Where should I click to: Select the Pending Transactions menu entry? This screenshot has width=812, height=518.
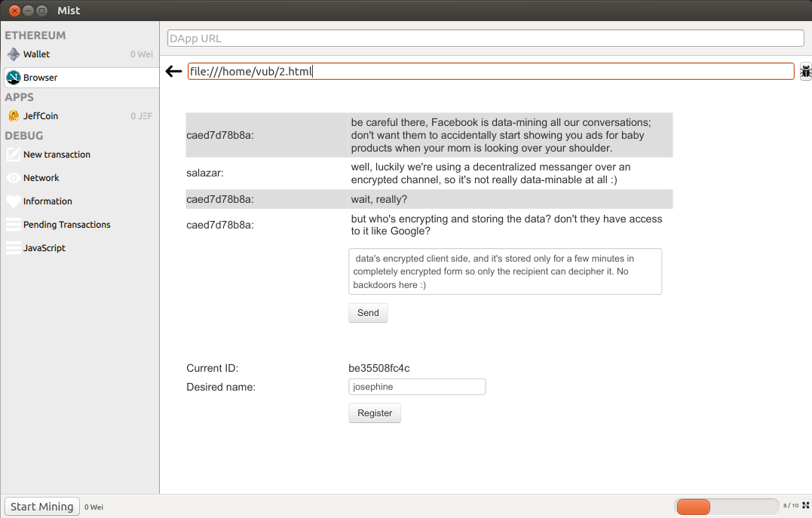[66, 225]
